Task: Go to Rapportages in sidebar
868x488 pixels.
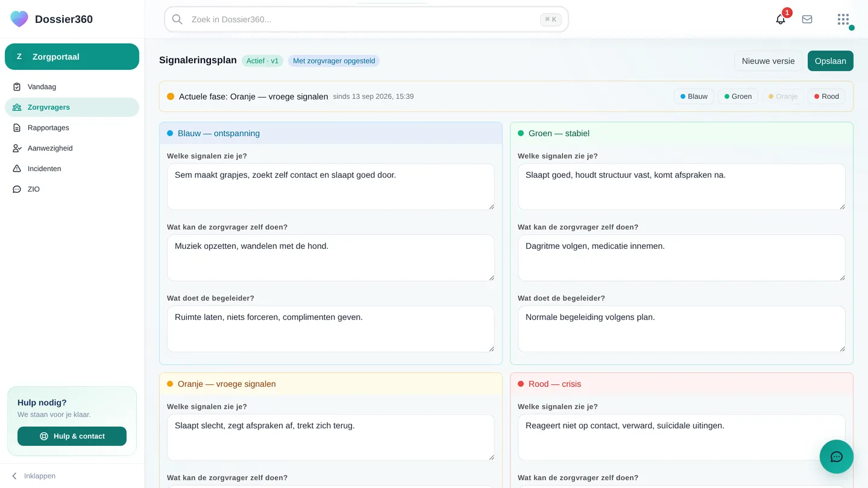Action: pos(72,128)
